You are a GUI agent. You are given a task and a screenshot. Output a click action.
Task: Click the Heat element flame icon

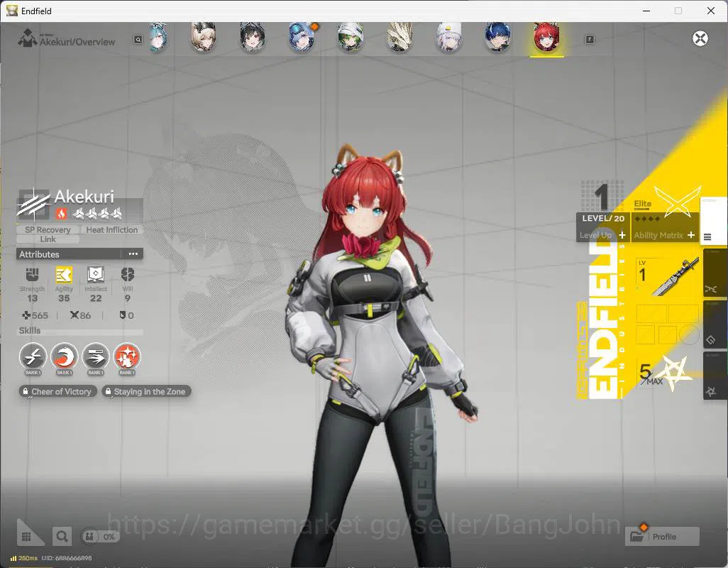61,213
